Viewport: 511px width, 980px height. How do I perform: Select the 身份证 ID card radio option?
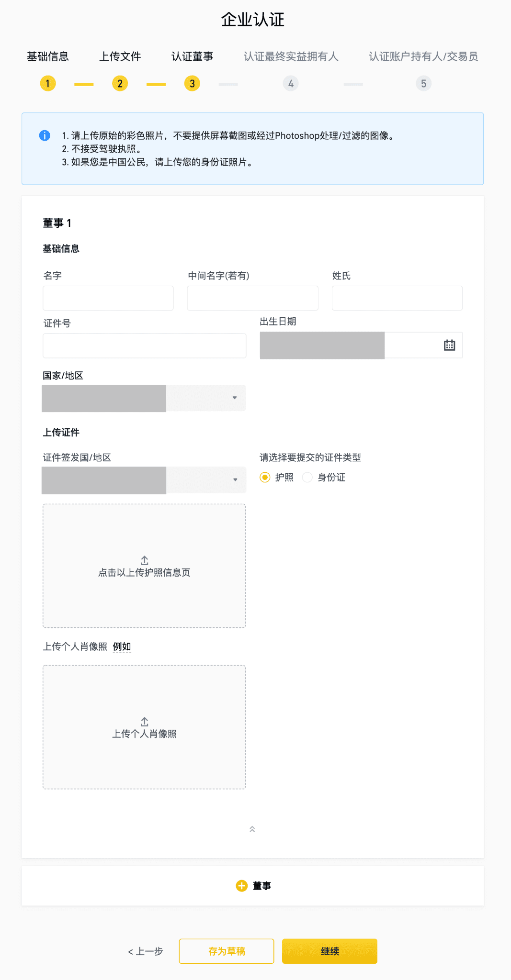307,477
